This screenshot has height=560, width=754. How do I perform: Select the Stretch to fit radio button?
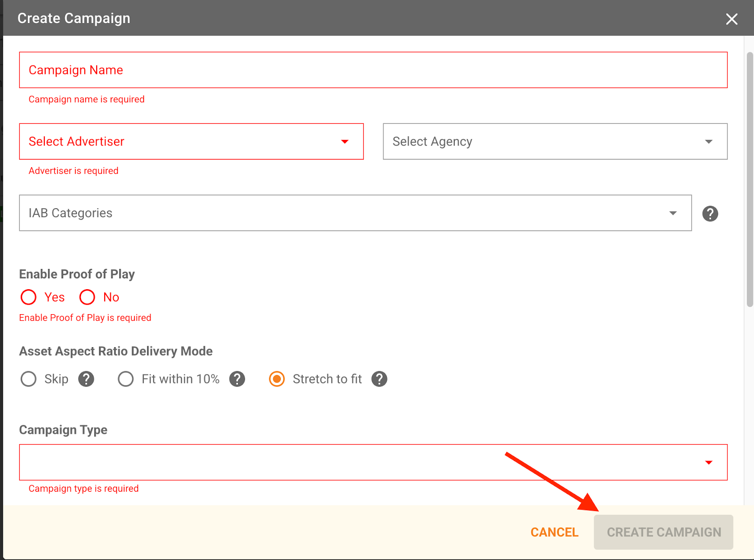[277, 379]
